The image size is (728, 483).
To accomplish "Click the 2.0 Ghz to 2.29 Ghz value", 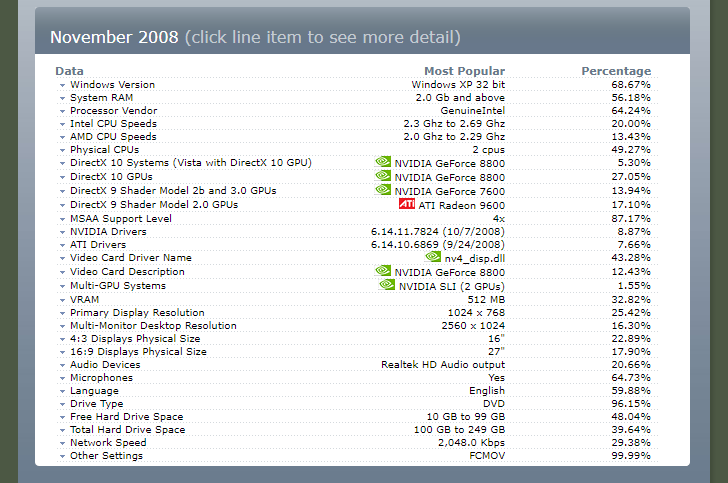I will point(454,137).
